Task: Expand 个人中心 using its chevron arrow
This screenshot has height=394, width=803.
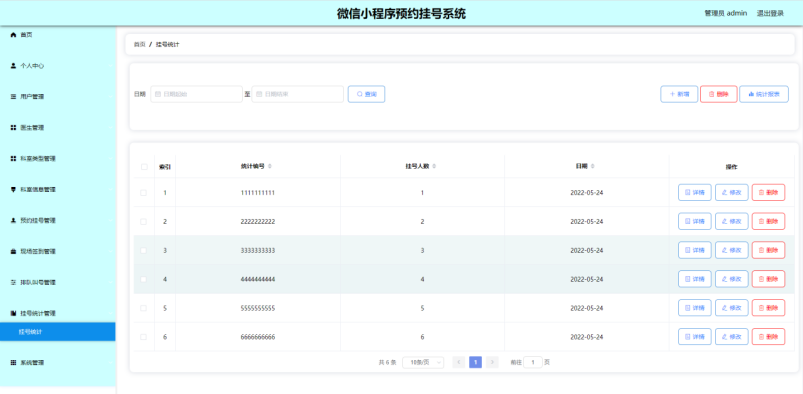Action: tap(110, 66)
